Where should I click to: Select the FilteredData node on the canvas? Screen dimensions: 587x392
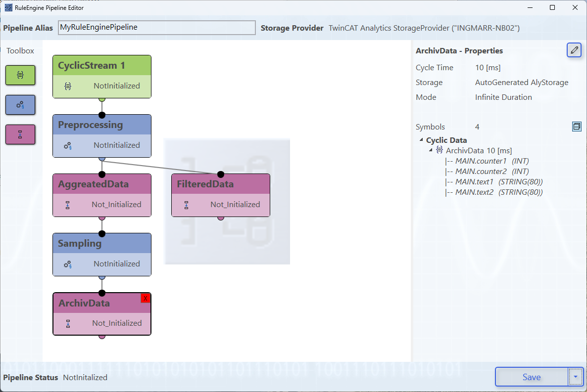(220, 183)
